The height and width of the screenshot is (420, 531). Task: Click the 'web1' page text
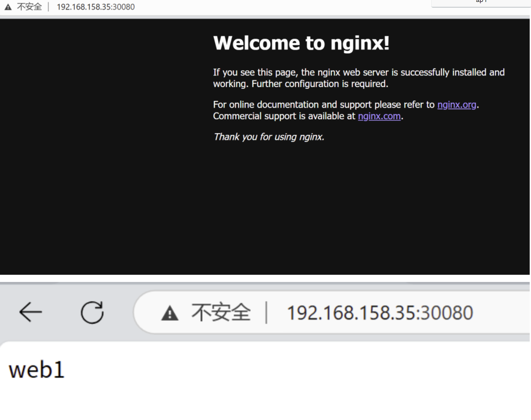pos(36,370)
